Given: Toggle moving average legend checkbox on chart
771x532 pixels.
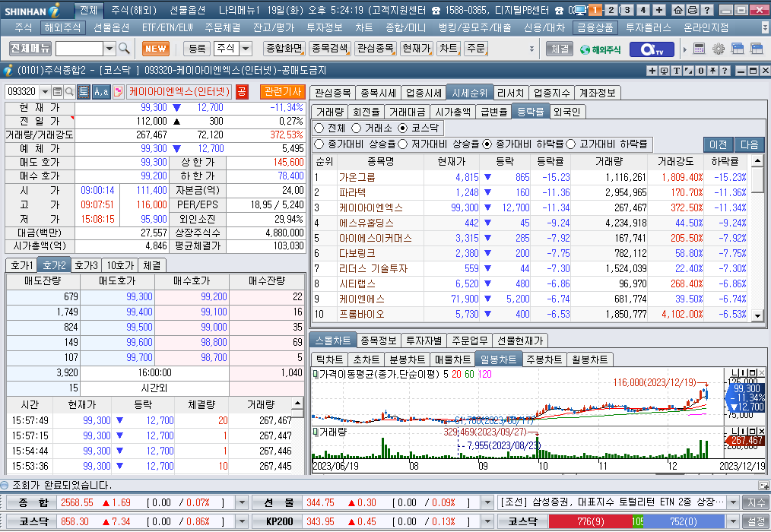Looking at the screenshot, I should pos(316,374).
